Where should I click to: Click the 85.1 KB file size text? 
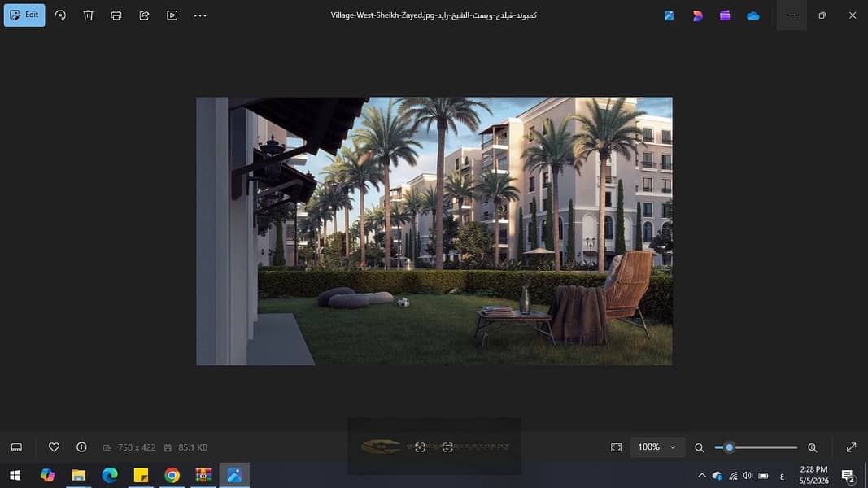[193, 447]
